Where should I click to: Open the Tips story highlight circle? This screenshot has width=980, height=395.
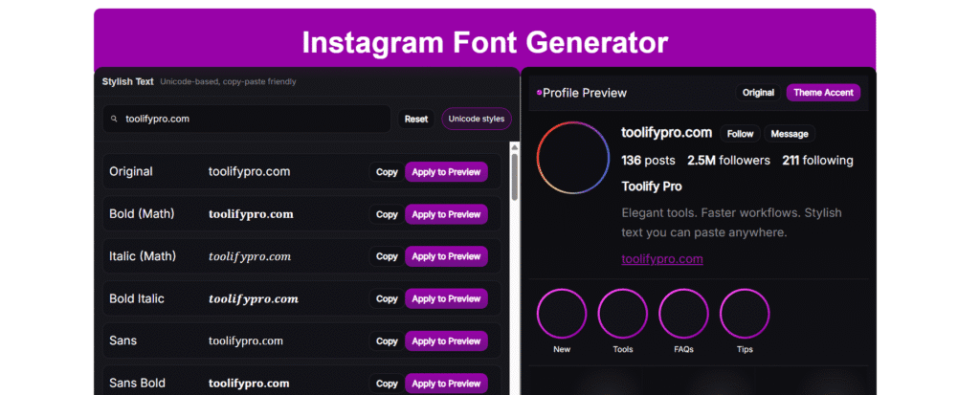tap(745, 315)
